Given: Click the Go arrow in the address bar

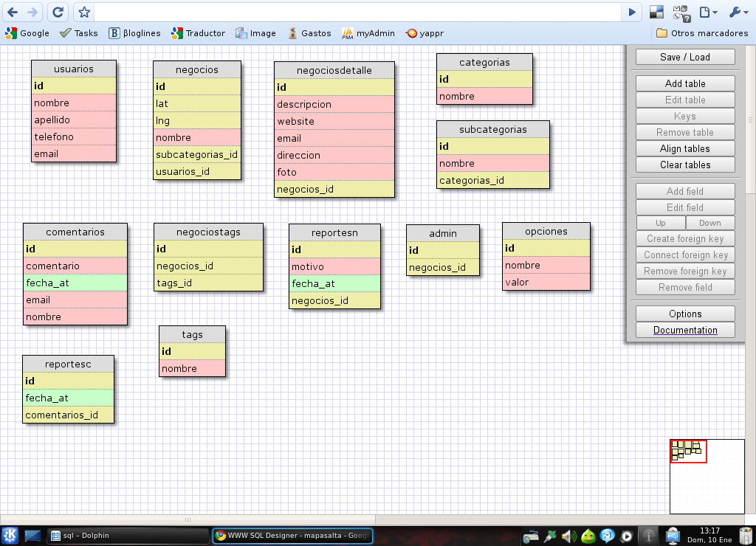Looking at the screenshot, I should pos(631,12).
